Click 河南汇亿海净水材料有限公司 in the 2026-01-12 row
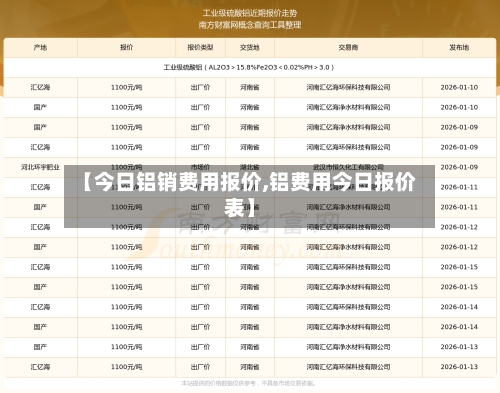Image resolution: width=500 pixels, height=393 pixels. (x=348, y=247)
